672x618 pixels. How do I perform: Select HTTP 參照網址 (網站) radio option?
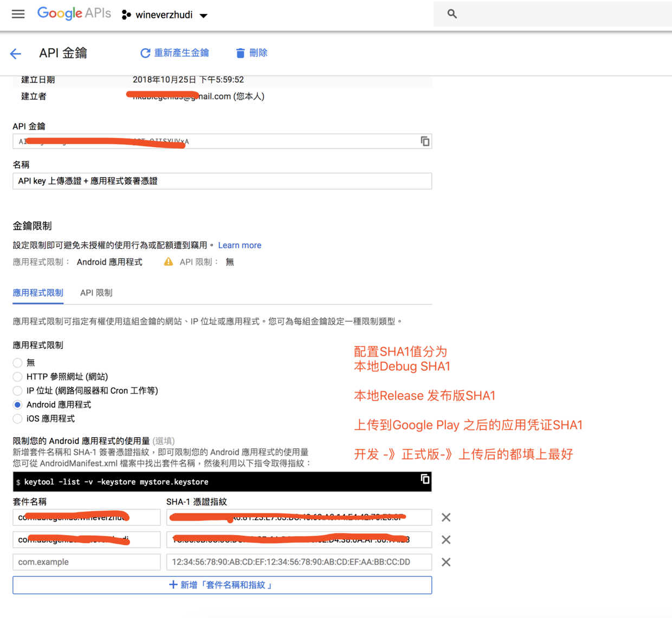click(17, 377)
